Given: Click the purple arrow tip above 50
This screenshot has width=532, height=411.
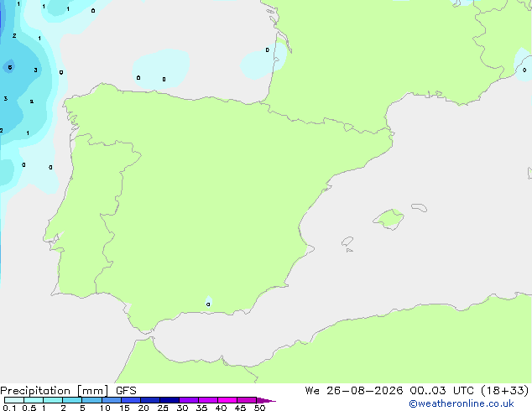Looking at the screenshot, I should pos(266,400).
